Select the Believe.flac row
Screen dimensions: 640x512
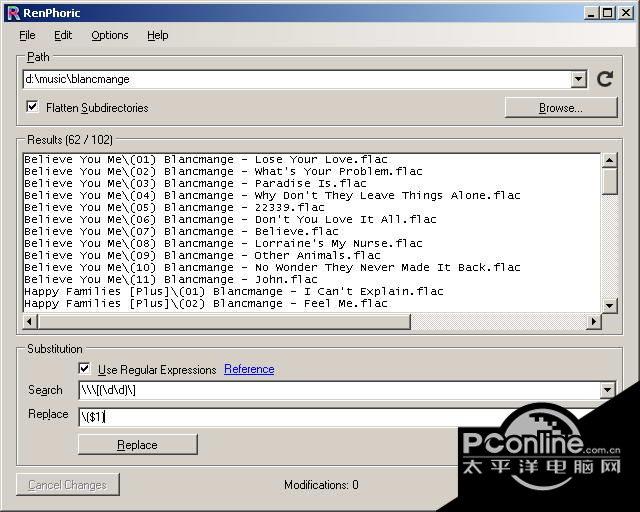(x=312, y=231)
